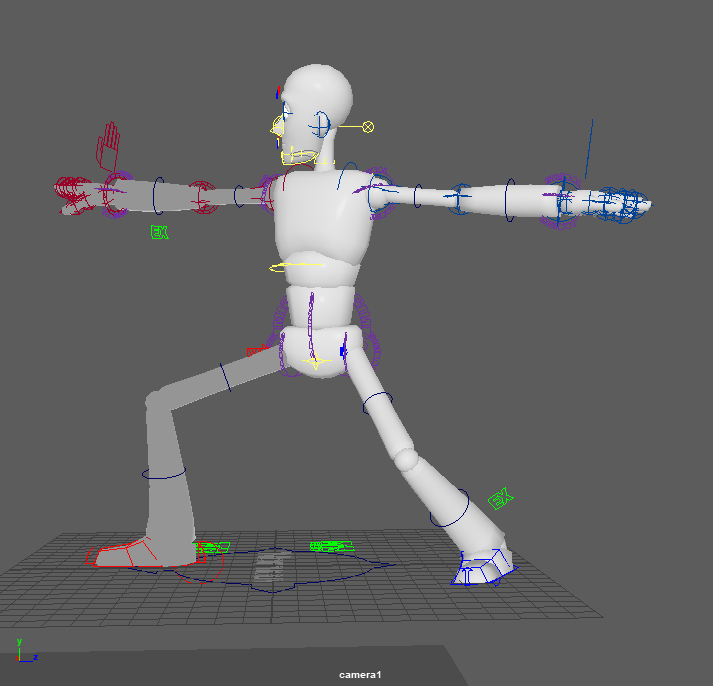Click the XYZ axis indicator in the corner

(x=22, y=649)
